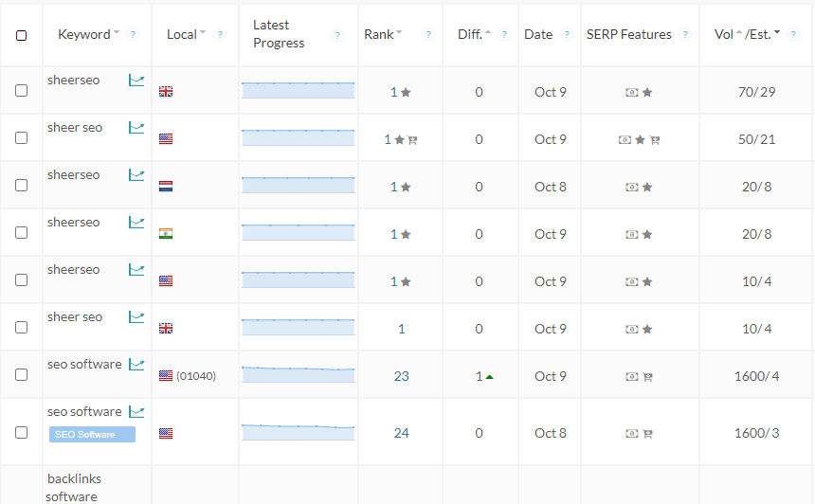The image size is (815, 504).
Task: Check the sheer seo 50/21 row checkbox
Action: pyautogui.click(x=21, y=137)
